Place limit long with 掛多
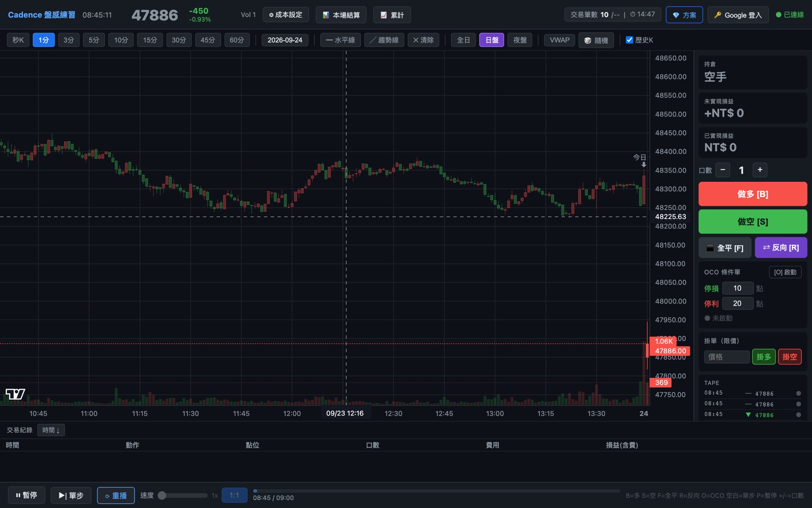 (x=764, y=357)
